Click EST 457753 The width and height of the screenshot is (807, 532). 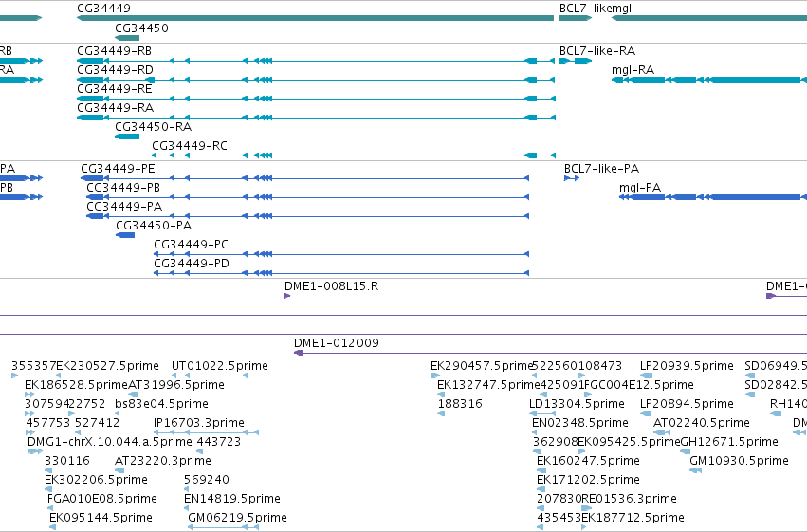pos(47,423)
